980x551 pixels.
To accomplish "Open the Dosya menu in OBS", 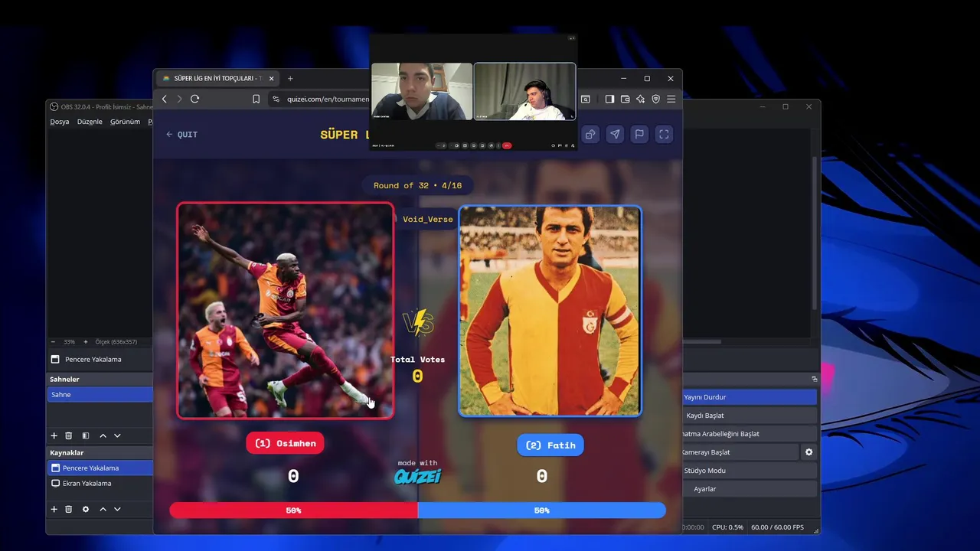I will point(60,122).
